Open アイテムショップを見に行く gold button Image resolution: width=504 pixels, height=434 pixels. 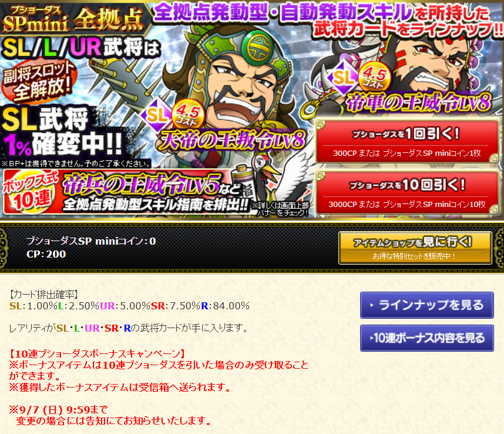(x=415, y=248)
